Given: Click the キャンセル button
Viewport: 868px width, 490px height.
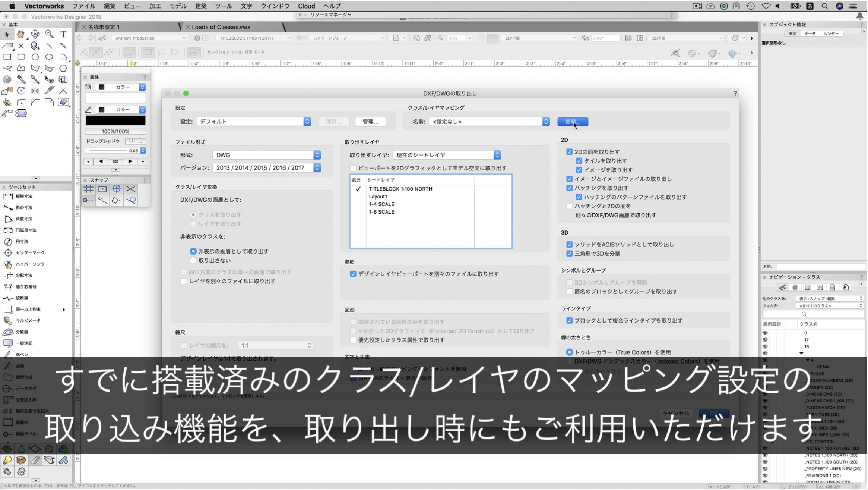Looking at the screenshot, I should tap(676, 414).
